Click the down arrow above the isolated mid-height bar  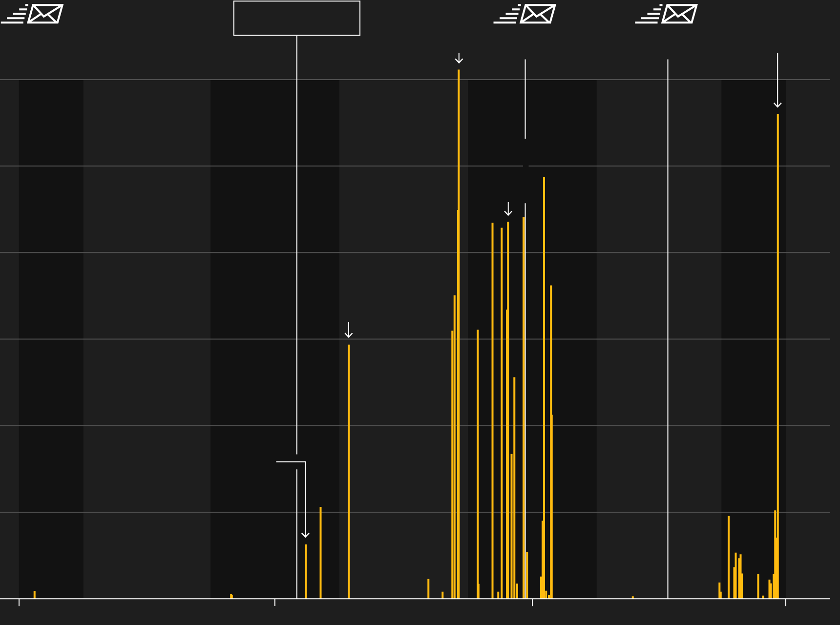pos(349,331)
